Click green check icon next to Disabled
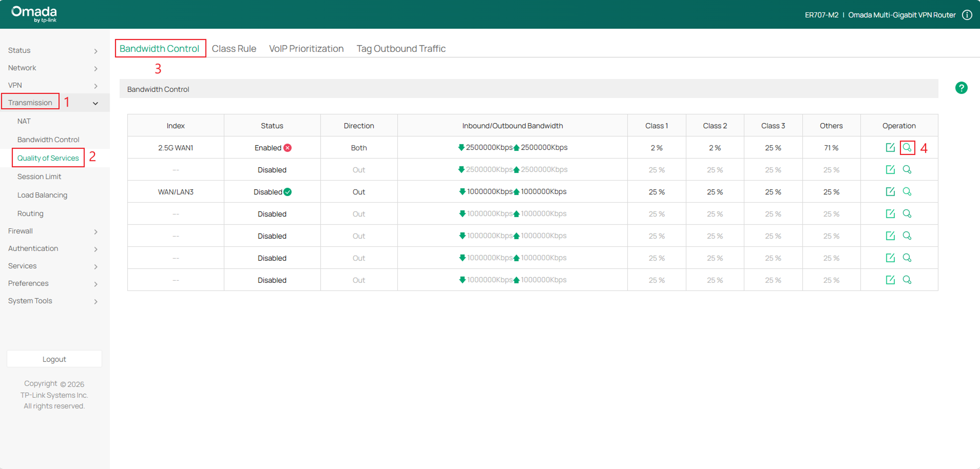 288,192
